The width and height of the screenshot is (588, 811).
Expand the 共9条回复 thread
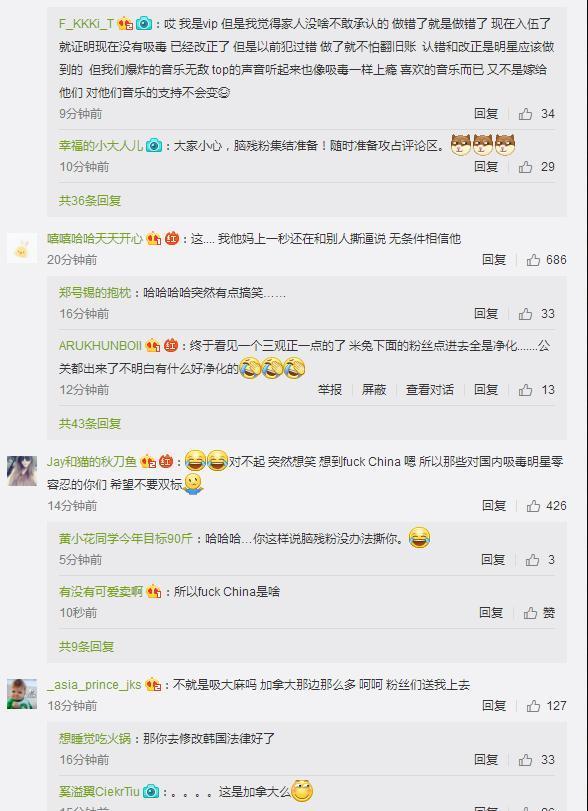pos(86,647)
